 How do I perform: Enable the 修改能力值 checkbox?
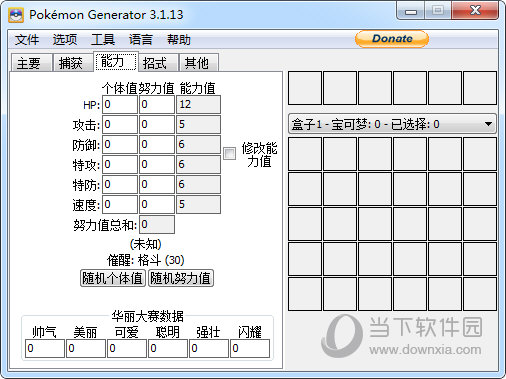click(x=229, y=154)
